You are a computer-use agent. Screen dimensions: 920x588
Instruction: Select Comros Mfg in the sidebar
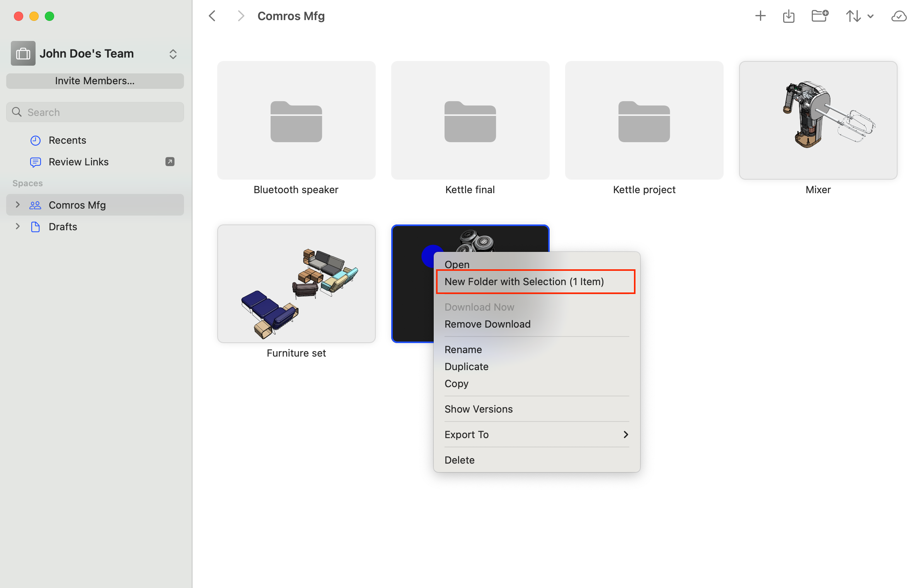[x=95, y=205]
